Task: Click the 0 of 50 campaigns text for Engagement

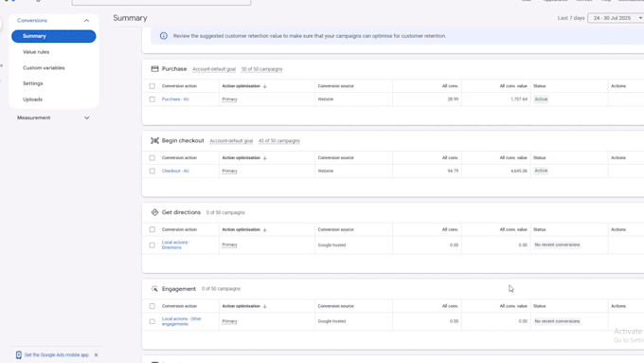Action: [x=221, y=289]
